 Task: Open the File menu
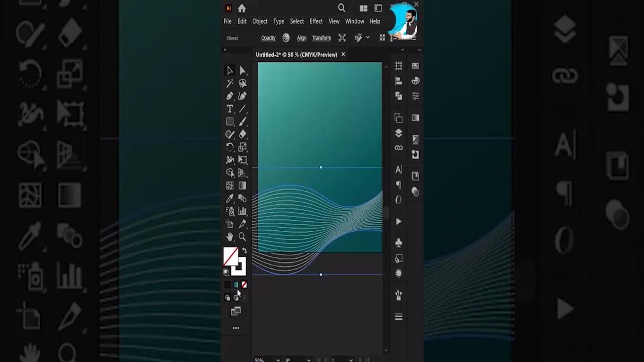pyautogui.click(x=227, y=22)
